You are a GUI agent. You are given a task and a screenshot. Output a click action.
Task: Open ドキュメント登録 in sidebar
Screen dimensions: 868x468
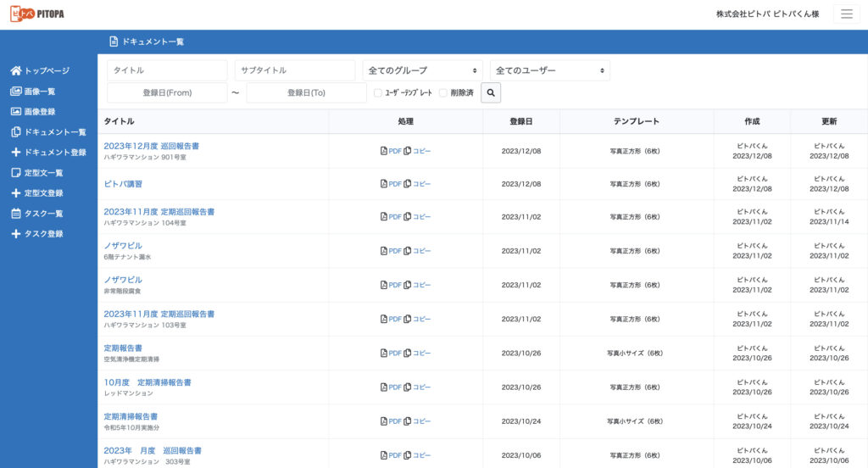[x=55, y=152]
